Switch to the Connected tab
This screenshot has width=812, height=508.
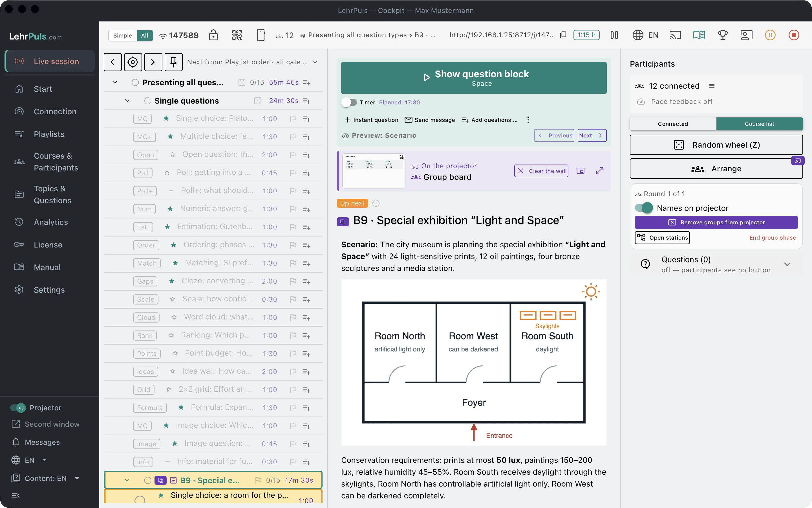pyautogui.click(x=673, y=124)
